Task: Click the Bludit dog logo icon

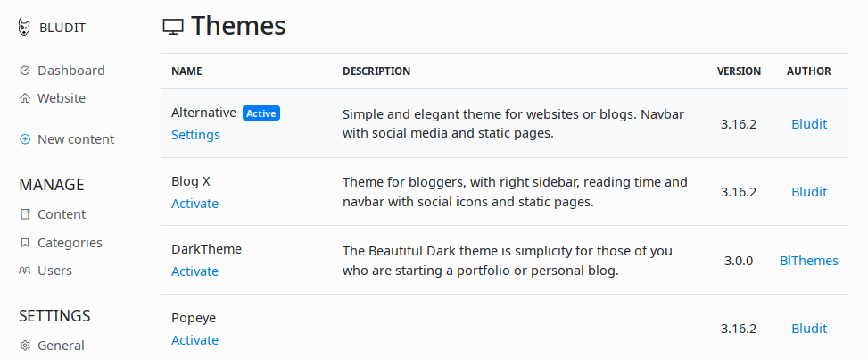Action: click(x=24, y=27)
